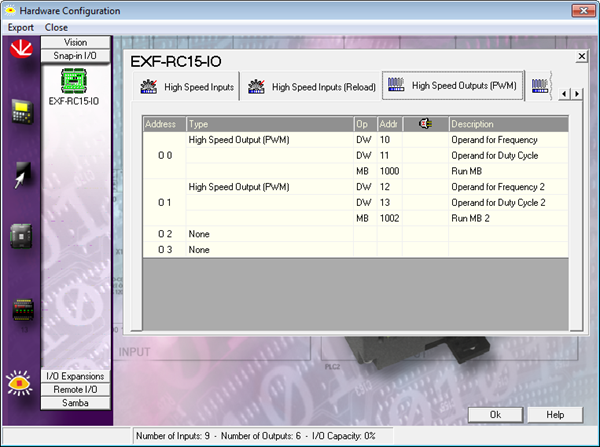
Task: Expand the Vision section
Action: coord(75,43)
